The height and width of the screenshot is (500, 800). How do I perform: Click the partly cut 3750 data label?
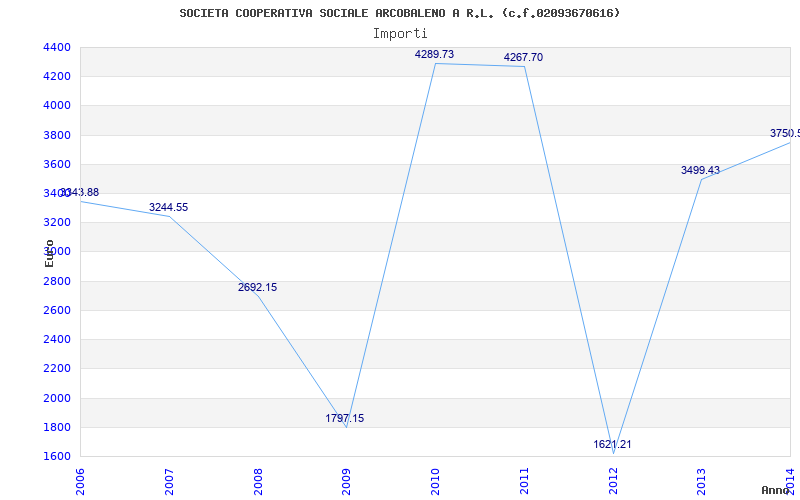[x=785, y=133]
